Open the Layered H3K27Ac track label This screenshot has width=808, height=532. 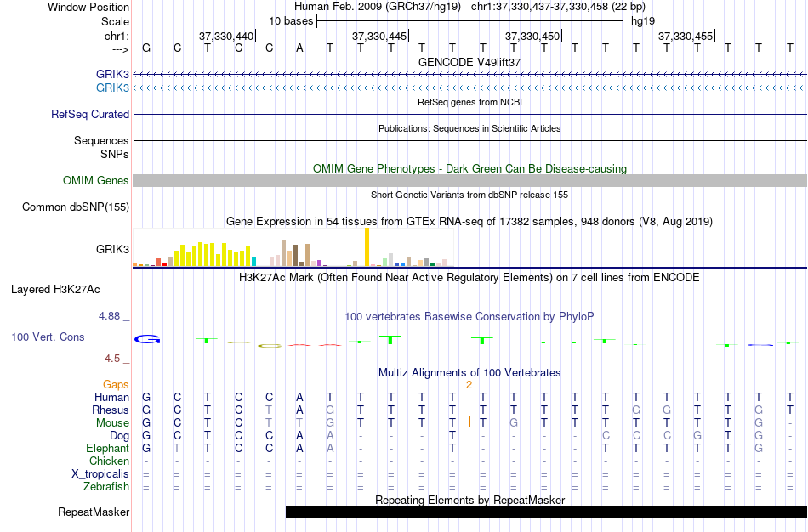(x=55, y=290)
